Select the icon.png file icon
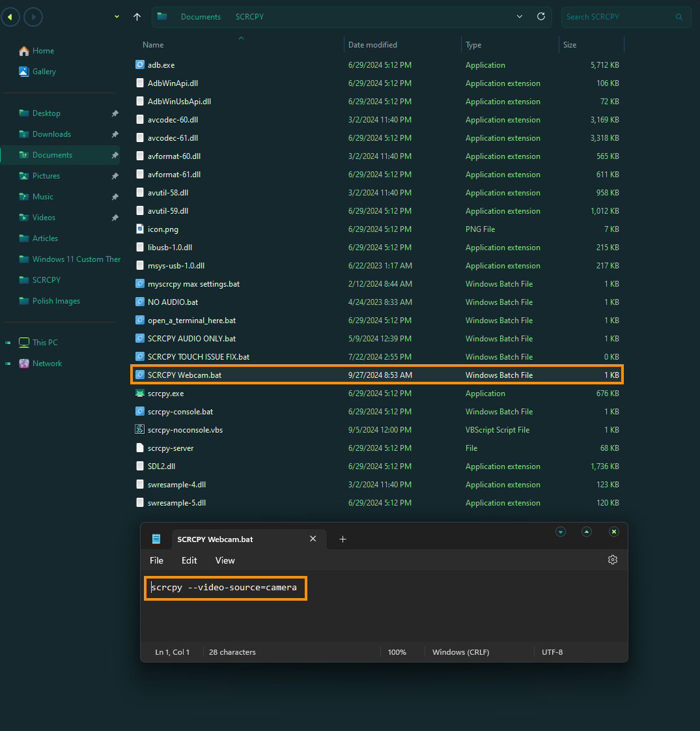 pos(140,229)
